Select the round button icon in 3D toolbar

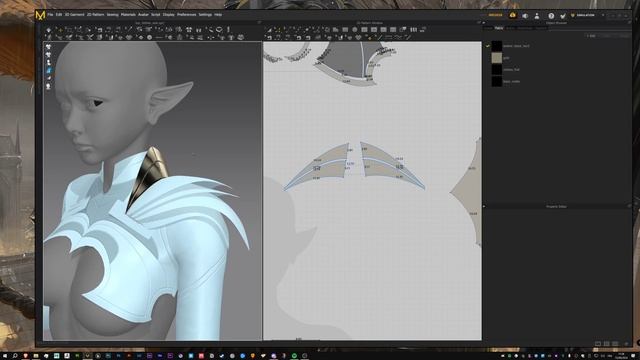pos(149,38)
